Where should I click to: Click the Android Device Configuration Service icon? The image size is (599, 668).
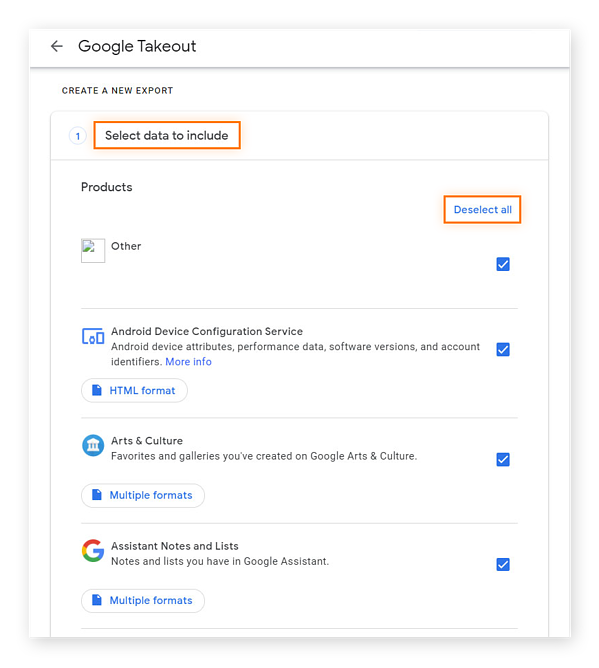point(93,337)
